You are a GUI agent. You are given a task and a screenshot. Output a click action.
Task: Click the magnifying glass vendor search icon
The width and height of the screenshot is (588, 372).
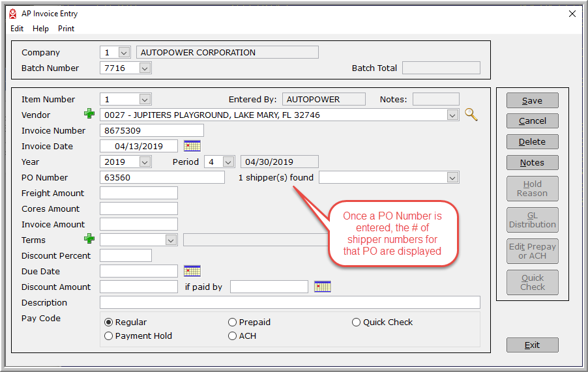(x=471, y=115)
